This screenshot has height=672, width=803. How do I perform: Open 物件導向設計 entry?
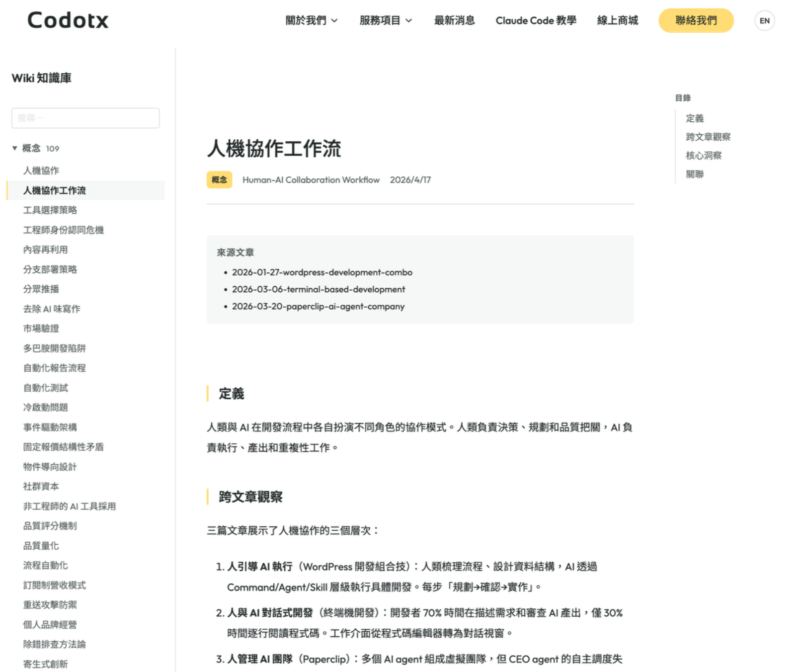point(50,467)
